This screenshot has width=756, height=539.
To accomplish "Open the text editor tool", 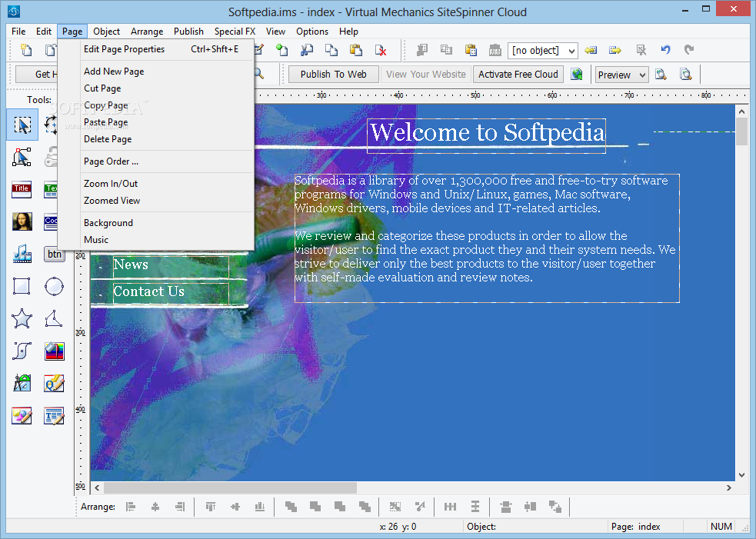I will pos(54,415).
